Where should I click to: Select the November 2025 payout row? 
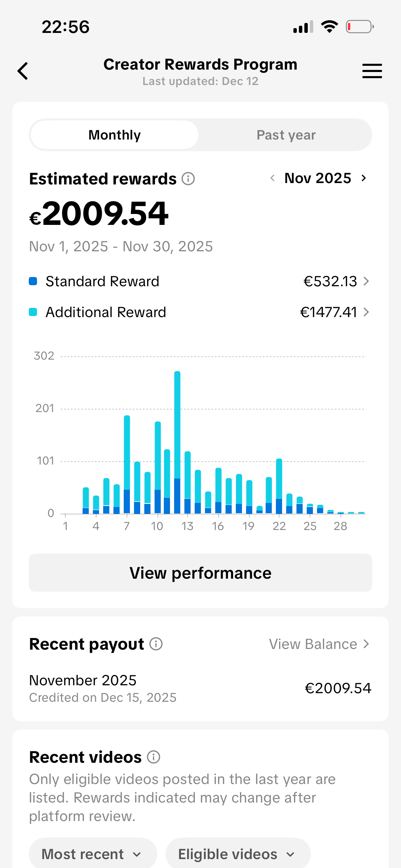(200, 688)
